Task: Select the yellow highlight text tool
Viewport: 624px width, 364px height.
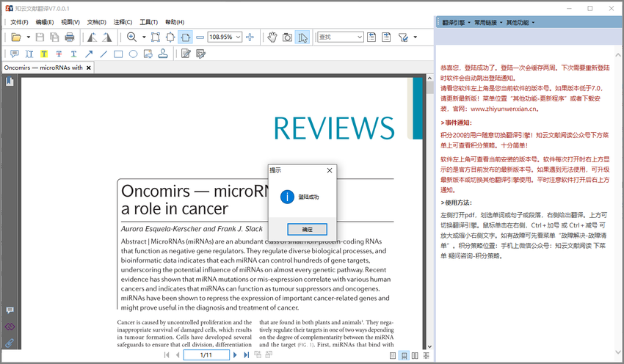Action: [44, 54]
